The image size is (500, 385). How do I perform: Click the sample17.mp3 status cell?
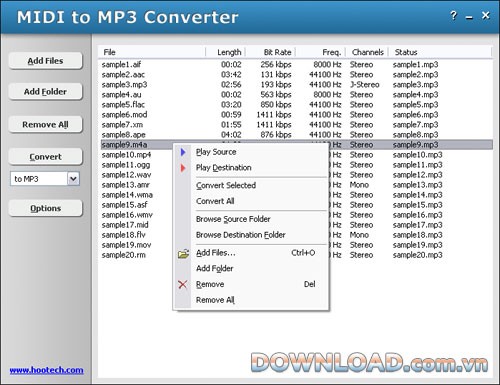417,225
